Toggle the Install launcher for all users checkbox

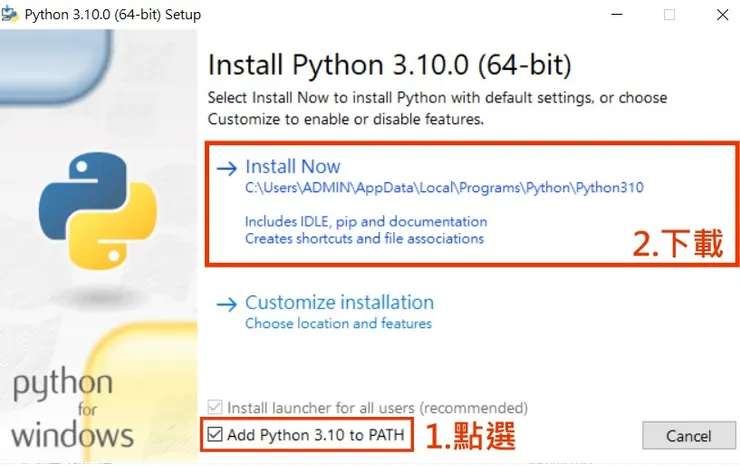point(215,408)
